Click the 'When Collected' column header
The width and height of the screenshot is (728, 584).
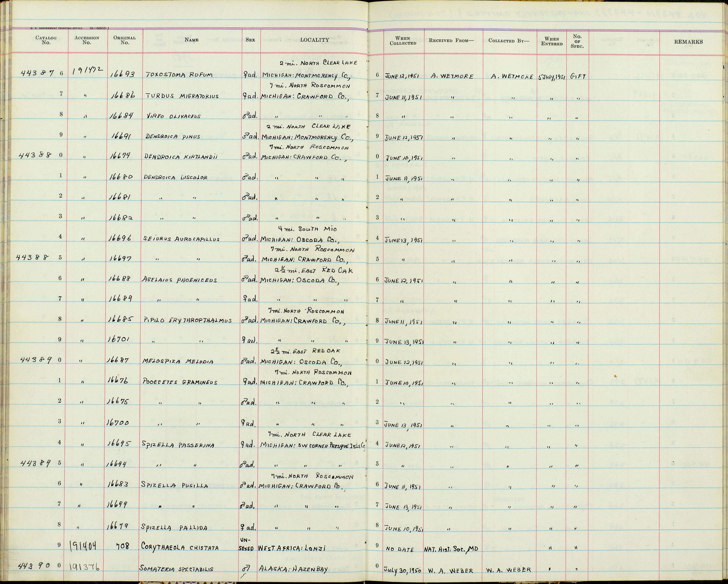tap(403, 41)
